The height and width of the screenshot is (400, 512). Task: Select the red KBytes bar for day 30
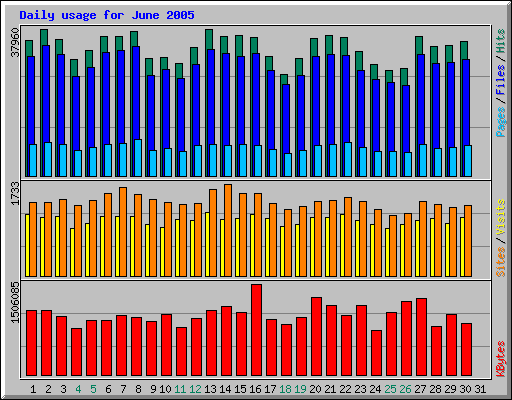(x=466, y=349)
